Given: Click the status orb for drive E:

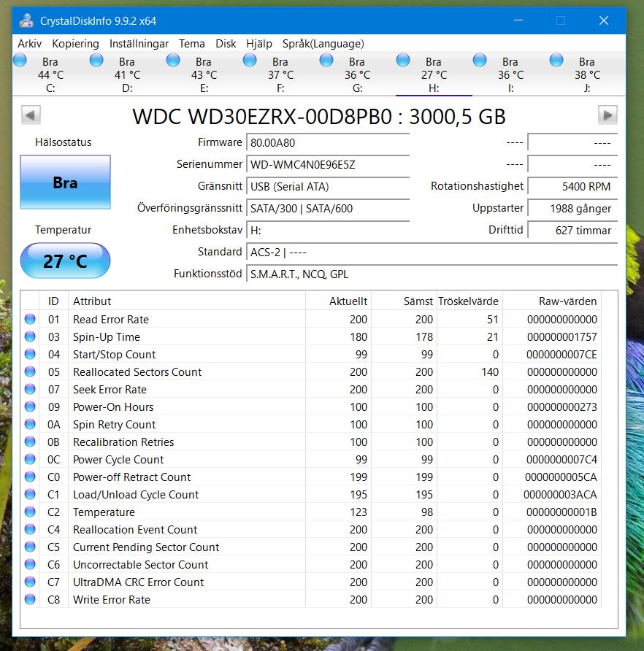Looking at the screenshot, I should pyautogui.click(x=173, y=60).
